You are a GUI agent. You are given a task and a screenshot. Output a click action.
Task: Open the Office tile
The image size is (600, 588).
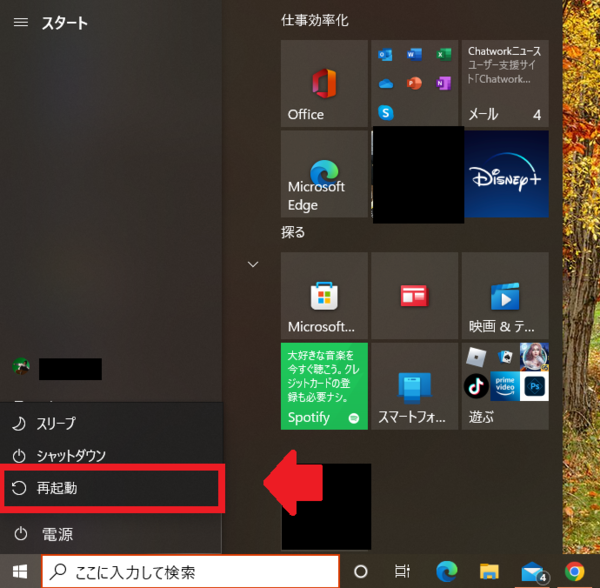324,83
